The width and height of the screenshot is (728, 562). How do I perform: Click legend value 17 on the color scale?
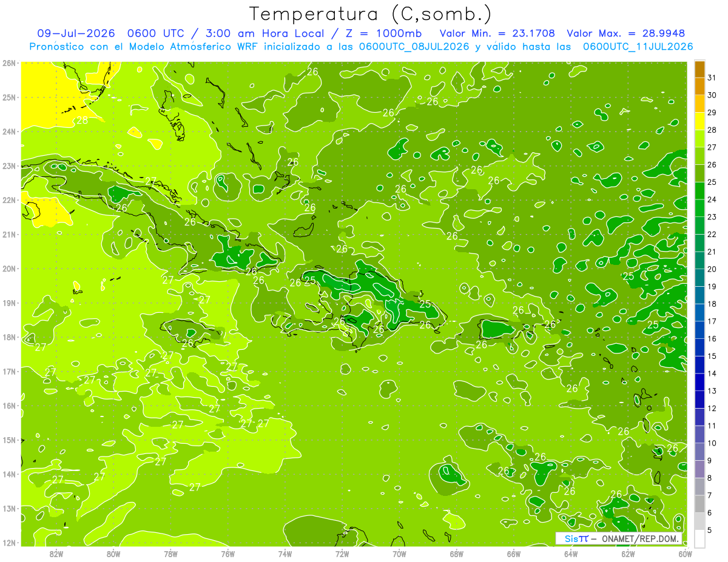pos(712,321)
